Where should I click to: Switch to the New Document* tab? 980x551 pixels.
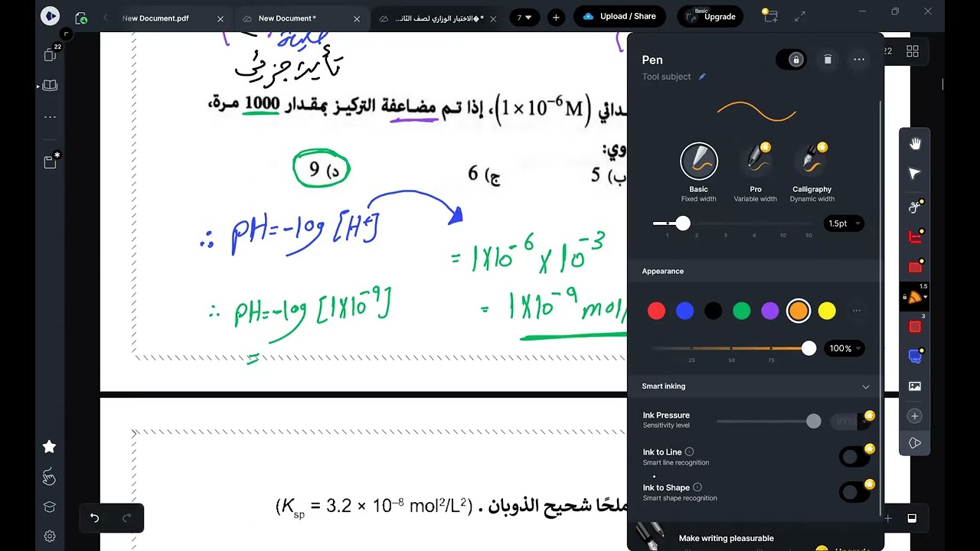pyautogui.click(x=286, y=18)
